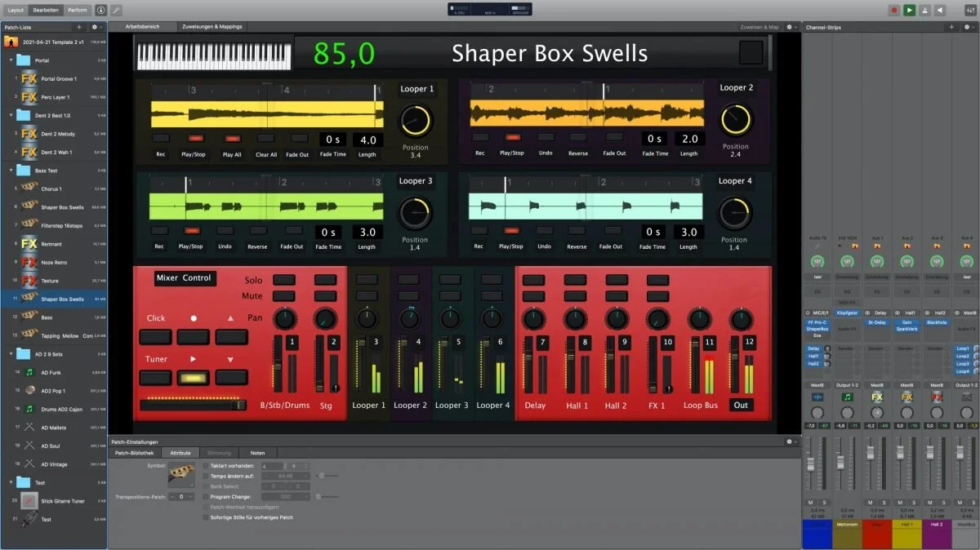Viewport: 980px width, 550px height.
Task: Switch to the Zuweisungen & Mappings tab
Action: [212, 27]
